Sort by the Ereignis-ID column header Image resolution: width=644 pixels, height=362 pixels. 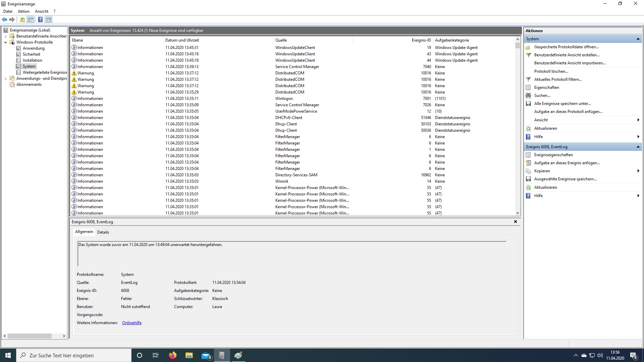pos(421,40)
